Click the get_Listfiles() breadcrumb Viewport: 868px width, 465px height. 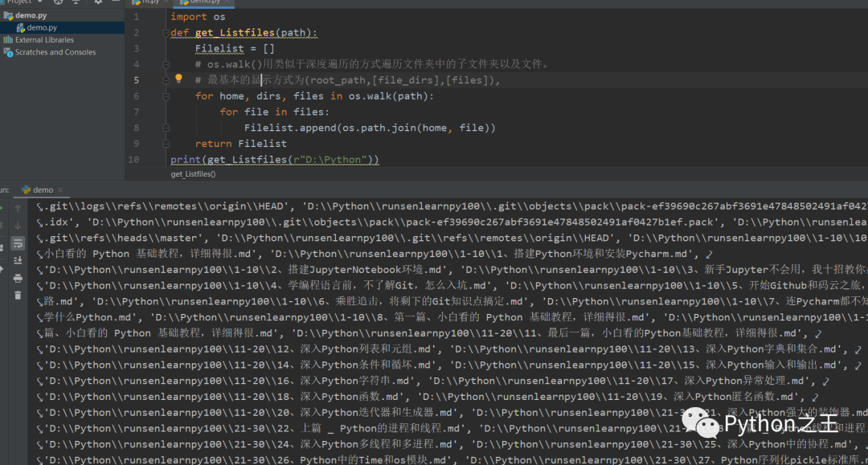pyautogui.click(x=193, y=174)
